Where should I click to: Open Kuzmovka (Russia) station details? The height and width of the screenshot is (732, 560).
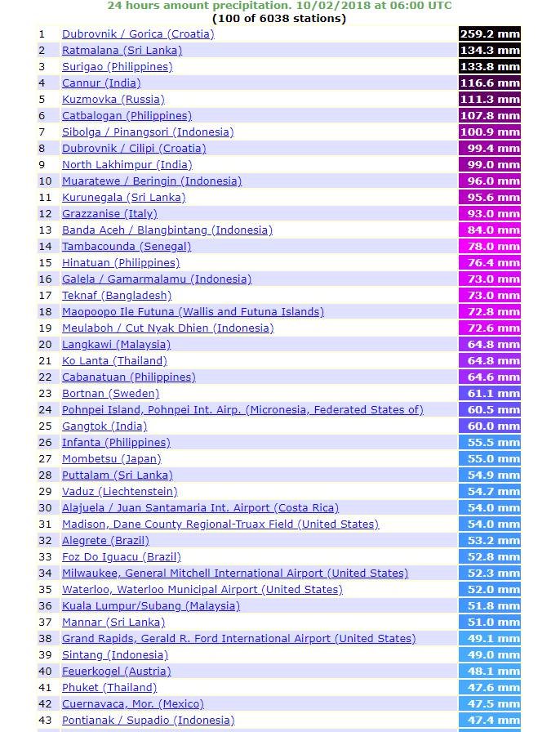(x=113, y=100)
